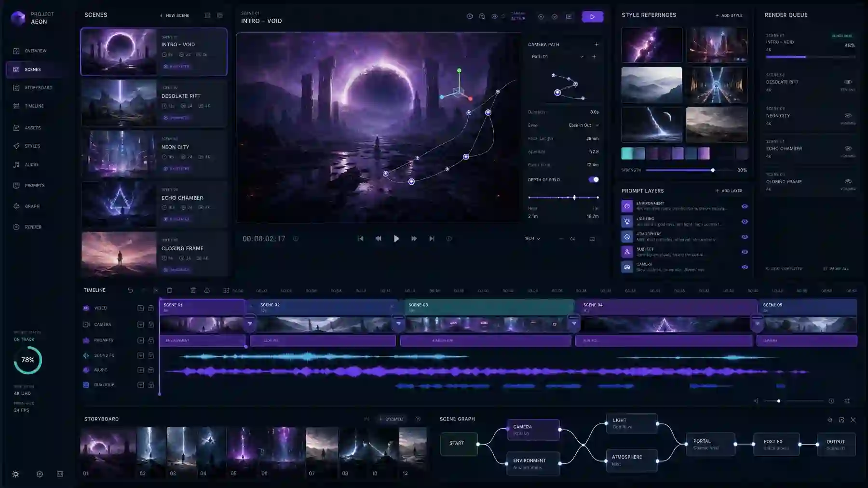Click the volume speaker icon below timeline
Image resolution: width=868 pixels, height=488 pixels.
[756, 401]
